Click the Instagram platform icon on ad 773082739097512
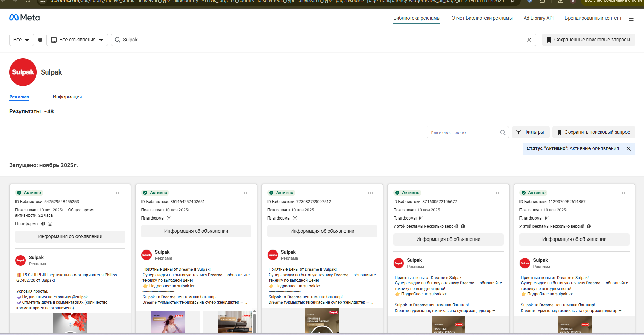Screen dimensions: 644x335 (295, 218)
